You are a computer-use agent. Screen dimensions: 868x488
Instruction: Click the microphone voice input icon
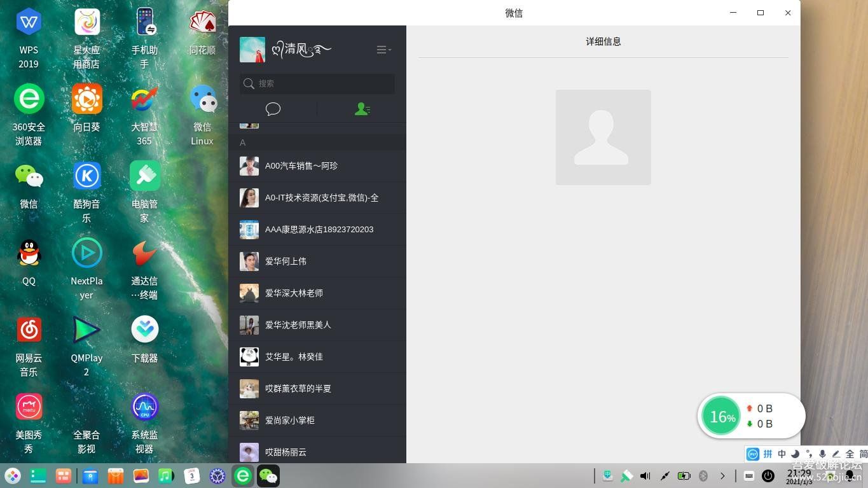pyautogui.click(x=822, y=454)
